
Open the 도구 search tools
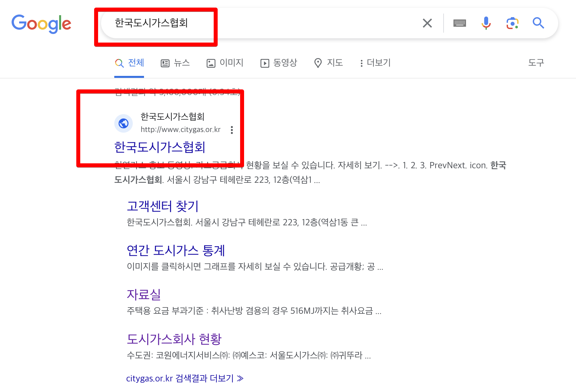point(536,63)
